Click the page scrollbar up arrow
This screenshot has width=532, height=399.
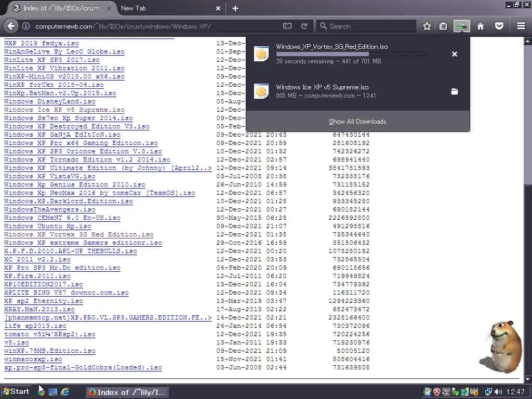click(x=528, y=42)
